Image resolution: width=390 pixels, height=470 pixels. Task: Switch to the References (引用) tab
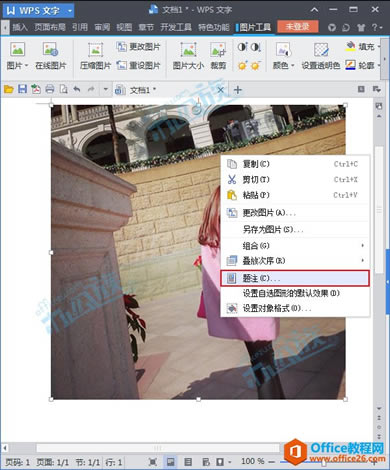[x=80, y=27]
